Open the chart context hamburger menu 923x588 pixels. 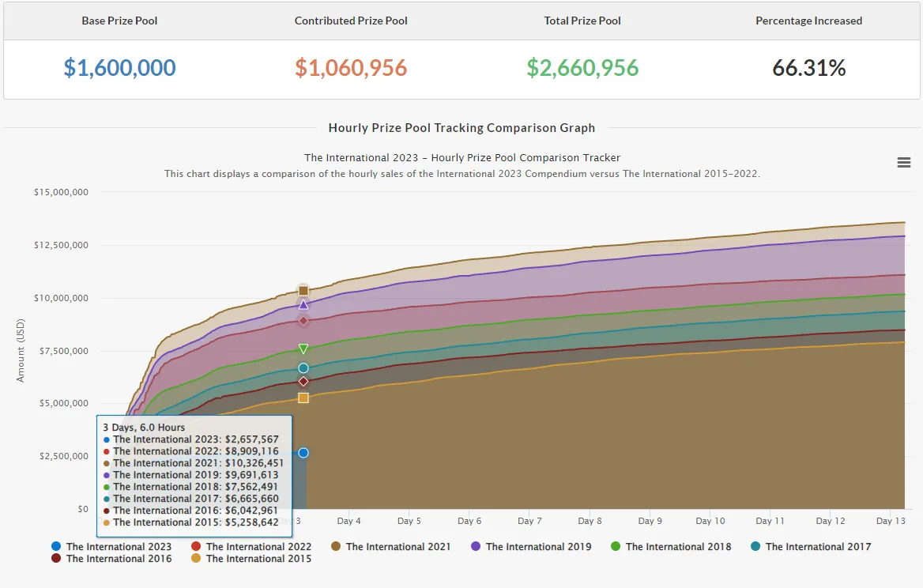pyautogui.click(x=903, y=163)
